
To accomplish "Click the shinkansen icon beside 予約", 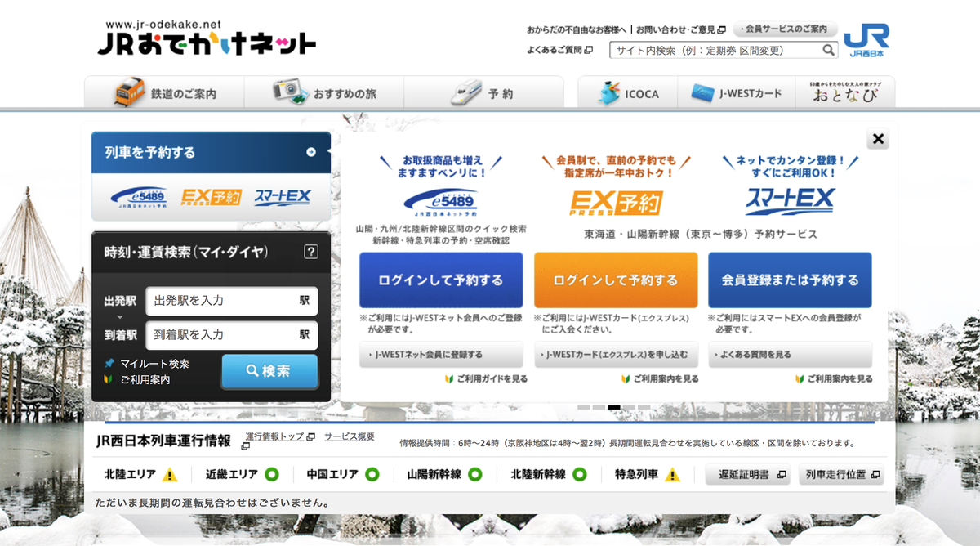I will (467, 92).
